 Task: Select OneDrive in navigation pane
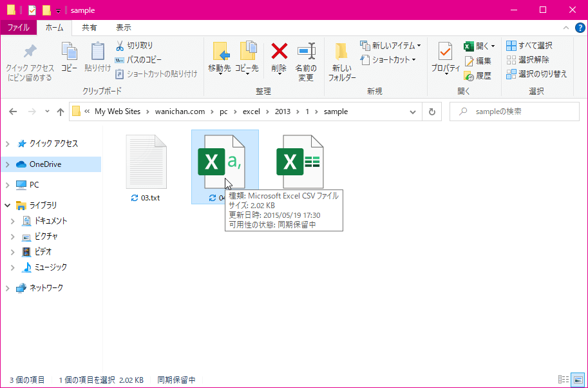pos(45,164)
